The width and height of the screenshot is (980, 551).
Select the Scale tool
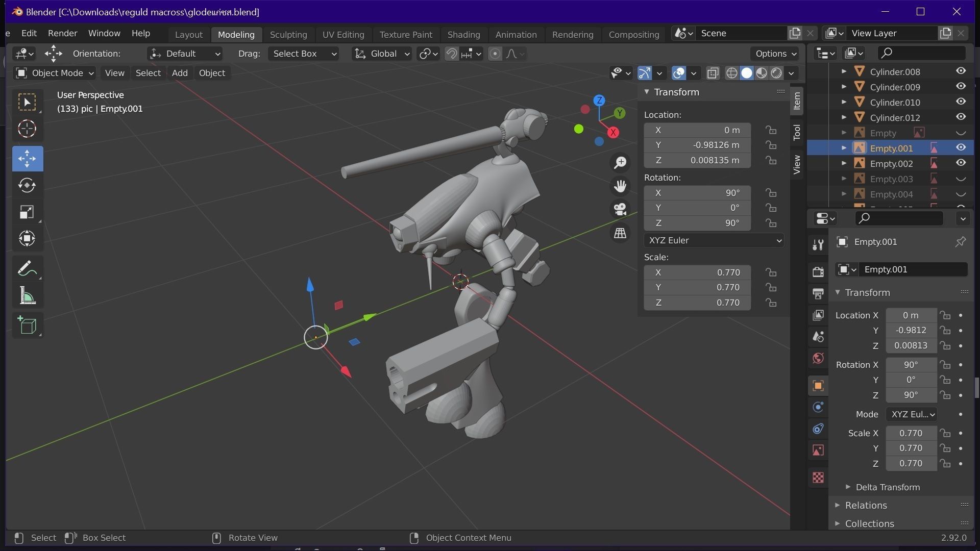coord(27,212)
